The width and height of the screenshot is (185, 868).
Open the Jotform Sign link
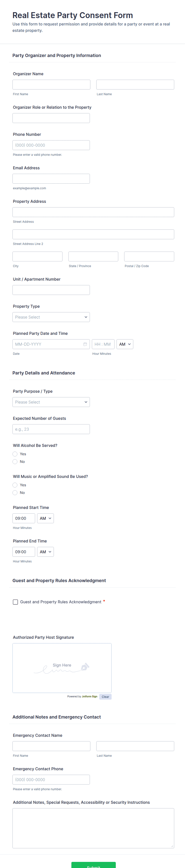pyautogui.click(x=90, y=697)
